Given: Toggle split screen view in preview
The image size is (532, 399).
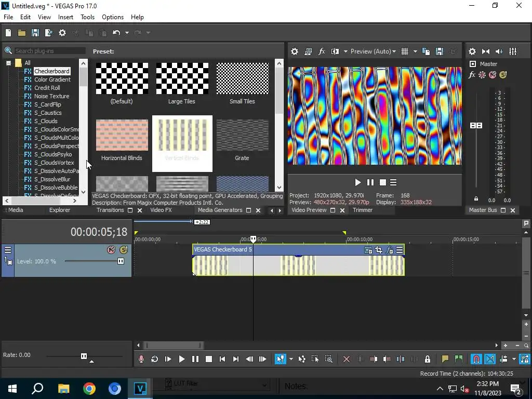Looking at the screenshot, I should pyautogui.click(x=335, y=51).
